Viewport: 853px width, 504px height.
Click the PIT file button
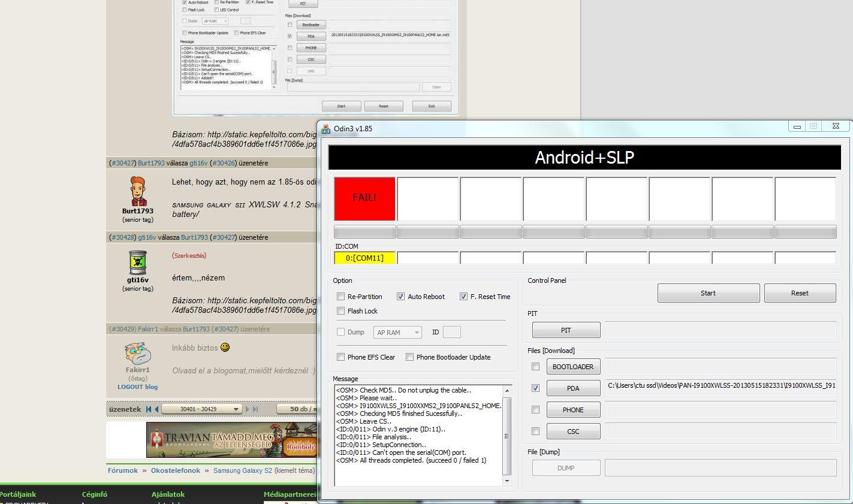(566, 330)
